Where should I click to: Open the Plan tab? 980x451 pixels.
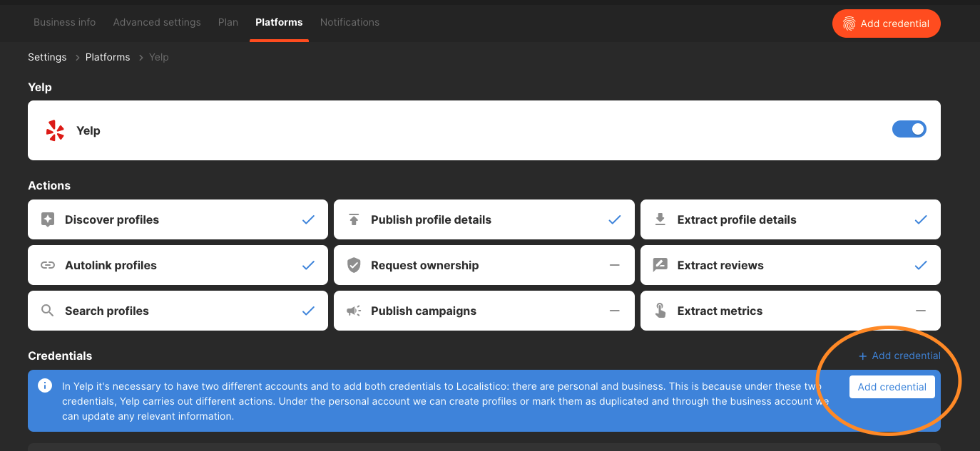coord(228,22)
